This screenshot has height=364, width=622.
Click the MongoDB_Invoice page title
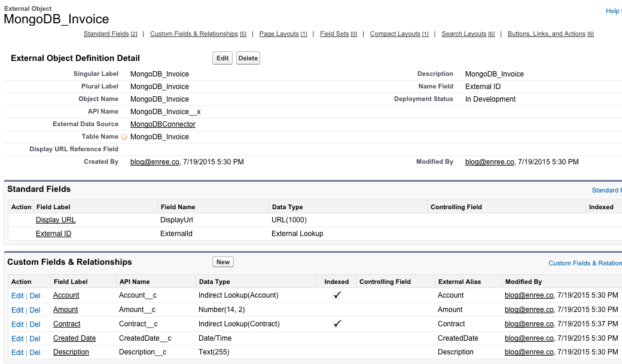click(56, 19)
